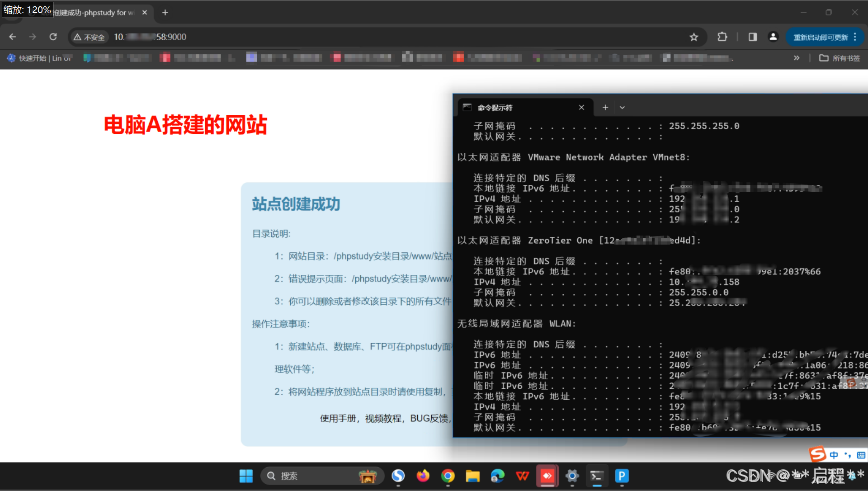
Task: Go forward in browser history
Action: tap(33, 37)
